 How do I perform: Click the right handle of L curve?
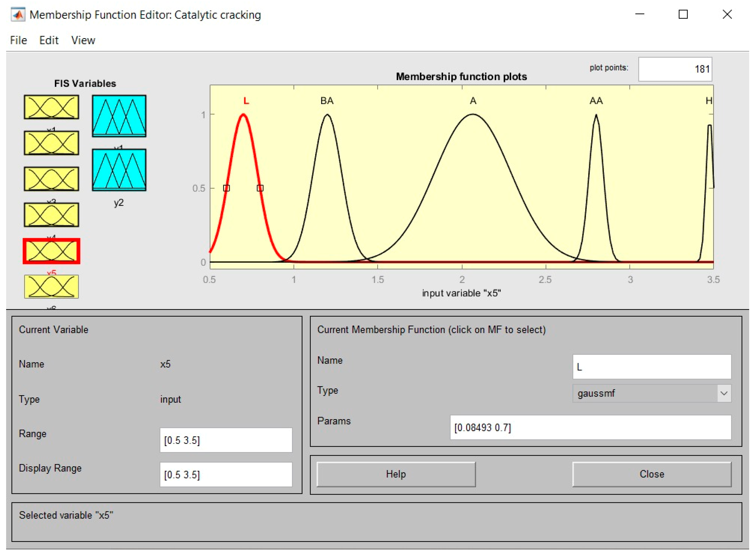(260, 188)
